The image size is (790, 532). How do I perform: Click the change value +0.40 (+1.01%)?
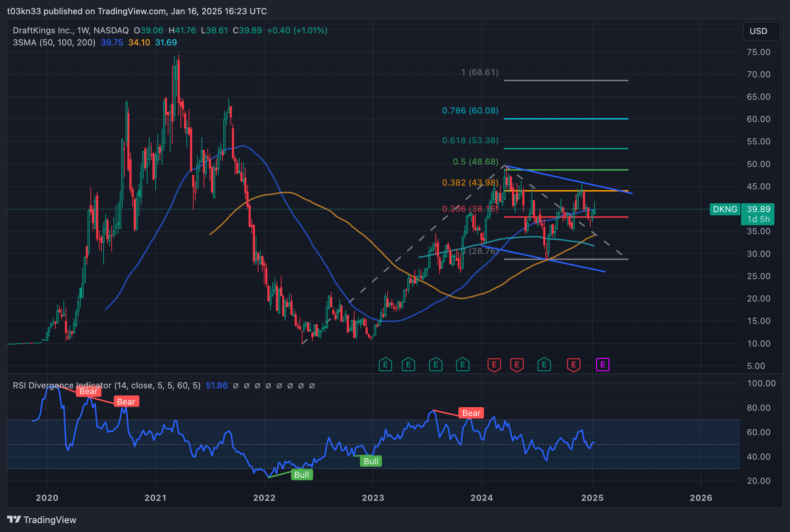click(x=297, y=31)
